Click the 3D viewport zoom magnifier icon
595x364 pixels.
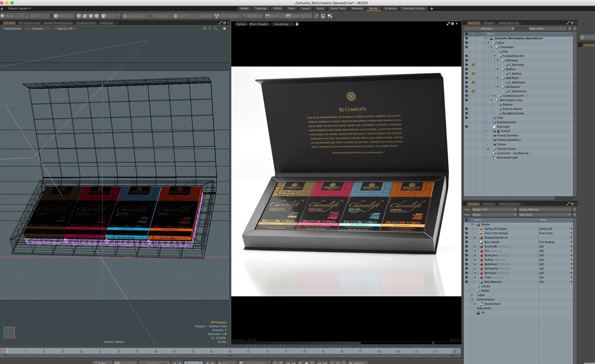click(x=215, y=29)
